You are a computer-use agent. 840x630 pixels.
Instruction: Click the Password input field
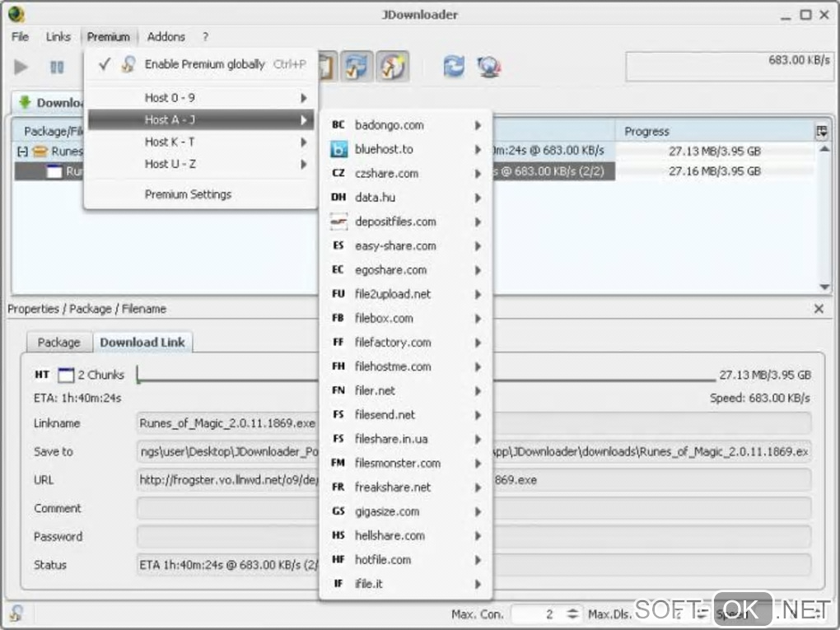[x=474, y=536]
